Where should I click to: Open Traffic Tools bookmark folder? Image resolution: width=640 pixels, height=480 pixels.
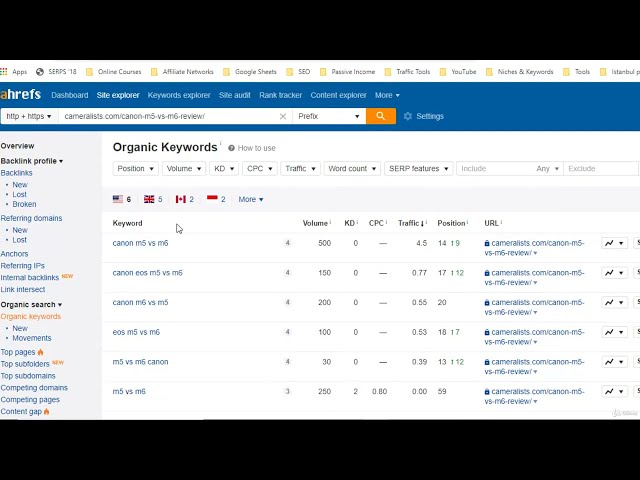click(x=407, y=72)
